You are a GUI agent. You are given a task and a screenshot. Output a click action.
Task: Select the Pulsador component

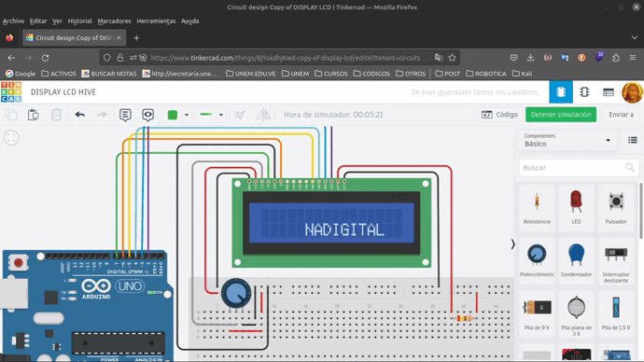click(616, 209)
